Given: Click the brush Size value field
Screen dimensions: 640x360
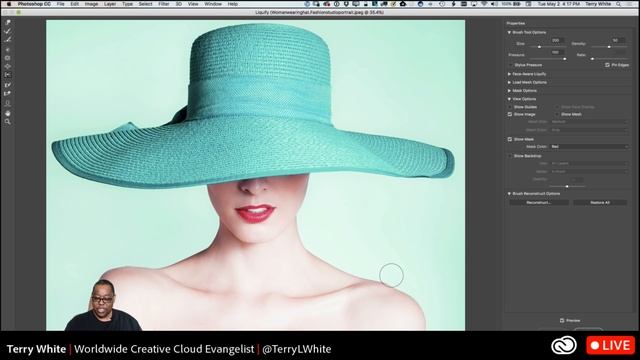Looking at the screenshot, I should click(557, 40).
